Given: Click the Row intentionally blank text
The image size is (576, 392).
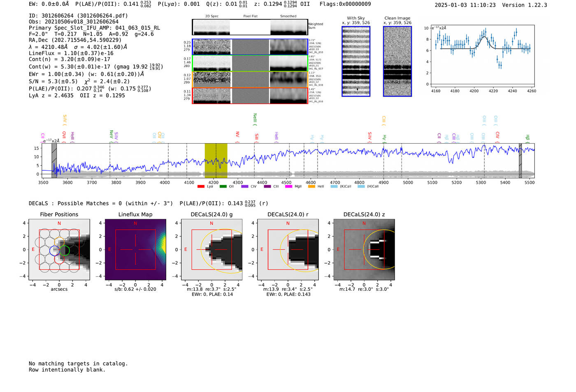Looking at the screenshot, I should pyautogui.click(x=67, y=370).
